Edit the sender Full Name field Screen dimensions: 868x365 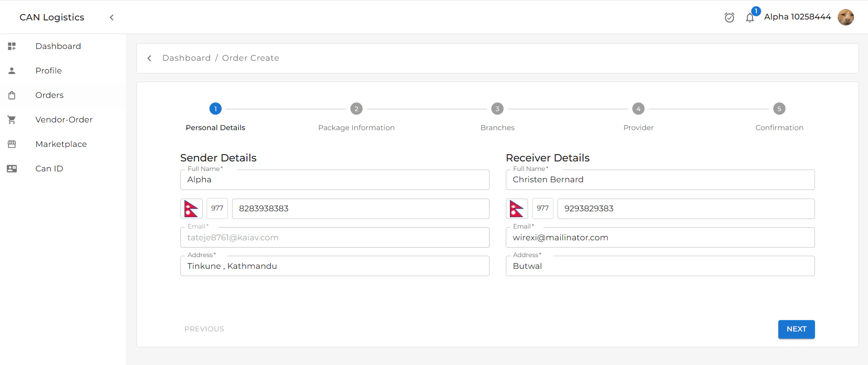tap(335, 180)
